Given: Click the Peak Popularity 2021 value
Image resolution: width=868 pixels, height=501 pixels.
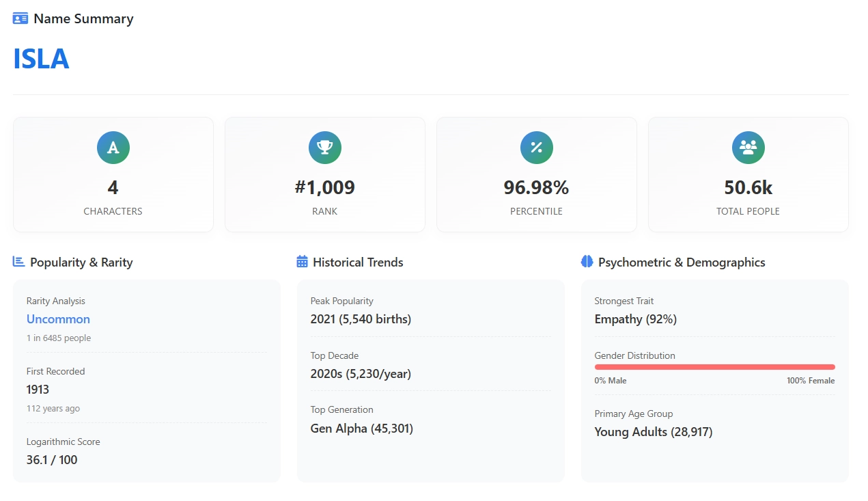Looking at the screenshot, I should [x=361, y=319].
